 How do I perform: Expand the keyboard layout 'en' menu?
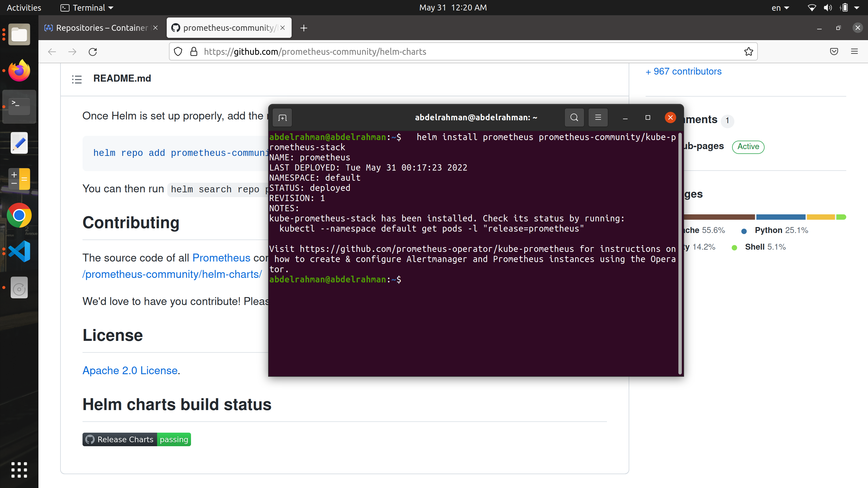pyautogui.click(x=780, y=7)
